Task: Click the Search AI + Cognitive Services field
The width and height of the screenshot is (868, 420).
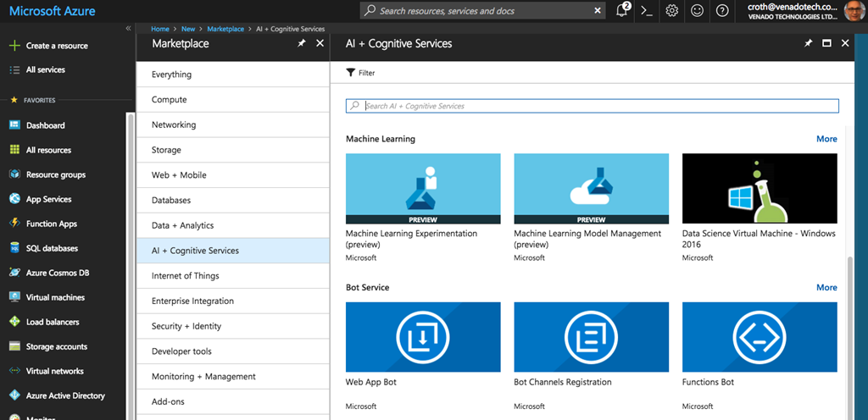Action: click(x=593, y=106)
